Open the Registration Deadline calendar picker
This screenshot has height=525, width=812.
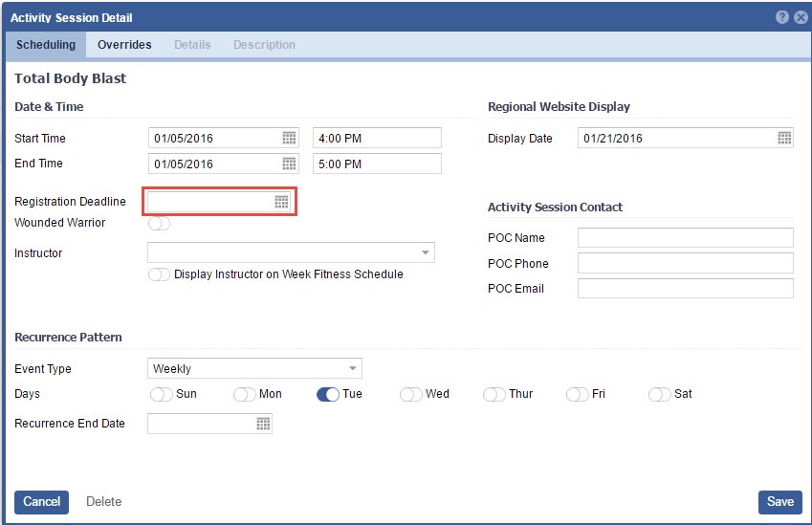[x=281, y=202]
